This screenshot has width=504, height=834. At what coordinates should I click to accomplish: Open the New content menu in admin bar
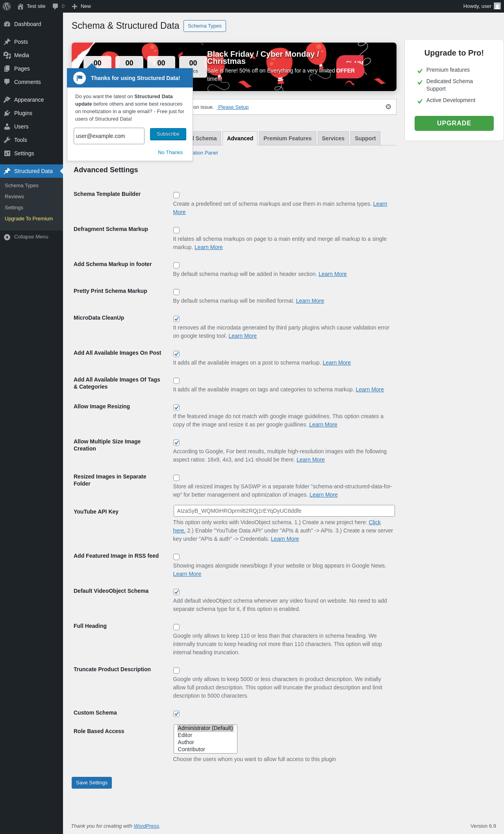[x=82, y=6]
